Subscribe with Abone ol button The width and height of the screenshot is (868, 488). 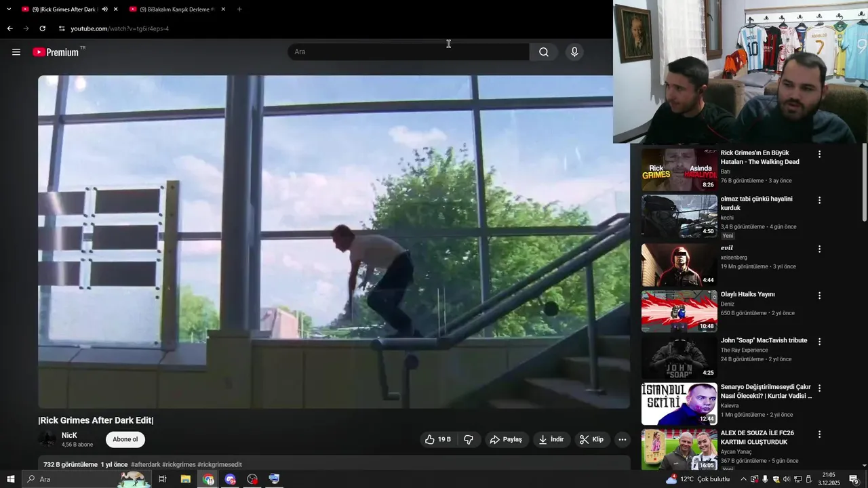(125, 439)
